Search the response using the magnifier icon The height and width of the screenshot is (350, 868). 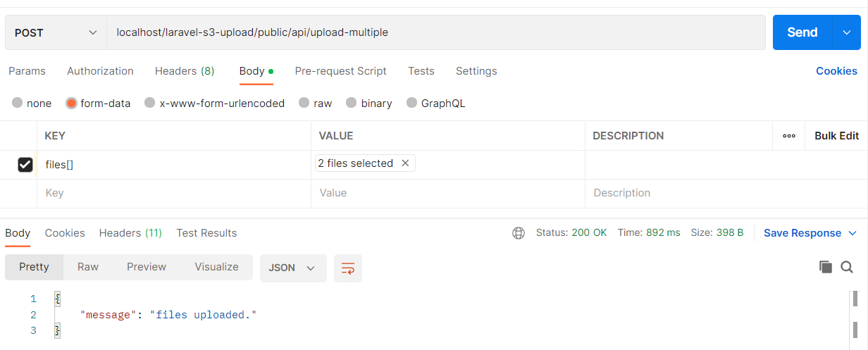pyautogui.click(x=847, y=267)
